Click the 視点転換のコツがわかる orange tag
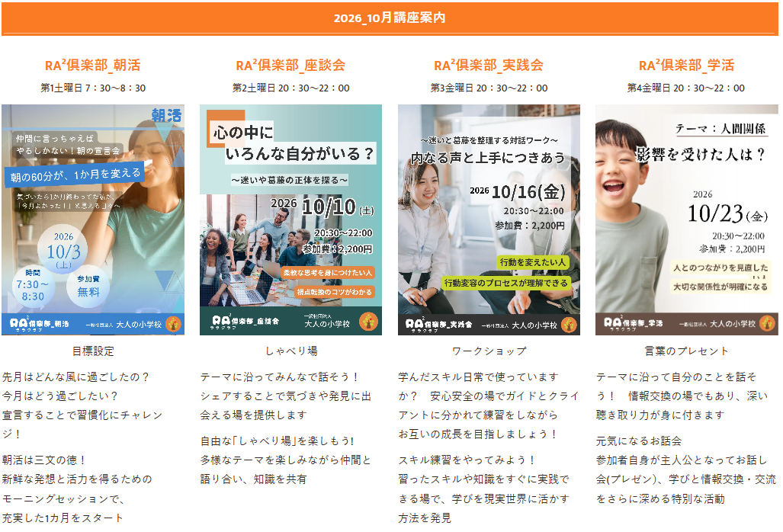This screenshot has width=783, height=532. click(335, 292)
